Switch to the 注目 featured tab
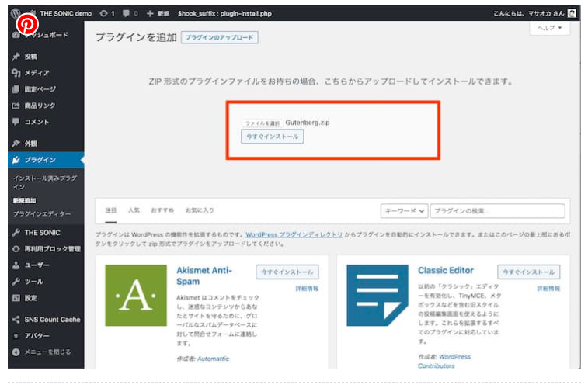 (110, 210)
